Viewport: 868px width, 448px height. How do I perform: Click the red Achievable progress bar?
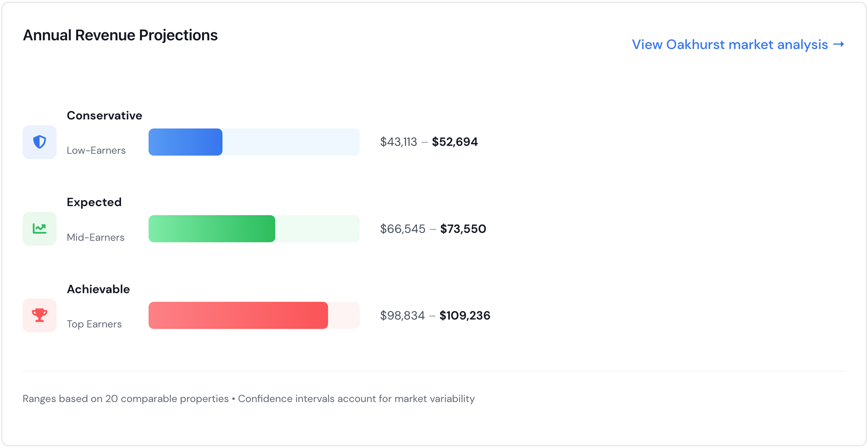coord(238,315)
